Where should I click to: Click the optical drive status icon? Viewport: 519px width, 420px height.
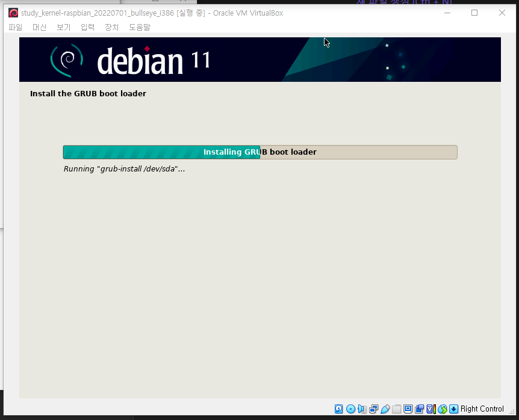350,409
